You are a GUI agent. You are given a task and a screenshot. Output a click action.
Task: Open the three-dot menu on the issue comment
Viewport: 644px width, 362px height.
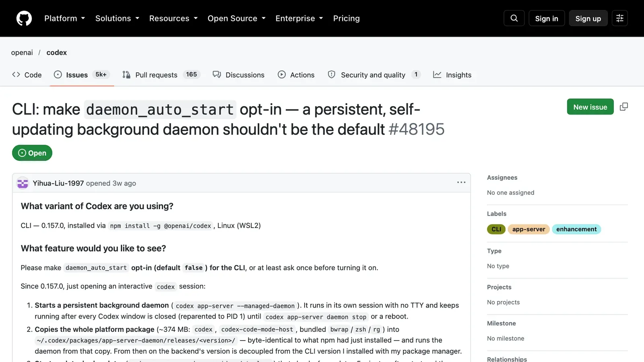pyautogui.click(x=461, y=183)
